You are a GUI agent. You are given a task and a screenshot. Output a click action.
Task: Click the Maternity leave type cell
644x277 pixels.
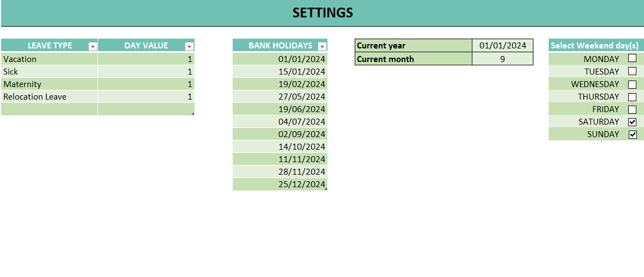tap(49, 84)
